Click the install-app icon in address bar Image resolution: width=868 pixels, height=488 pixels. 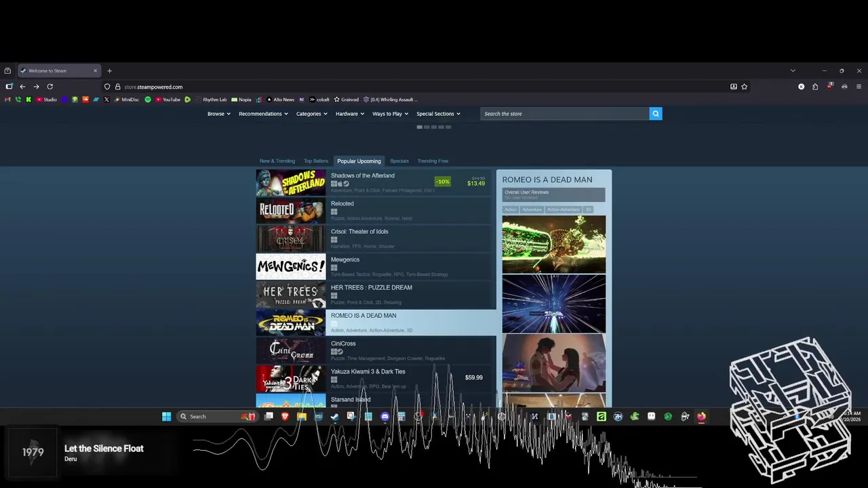pyautogui.click(x=733, y=87)
